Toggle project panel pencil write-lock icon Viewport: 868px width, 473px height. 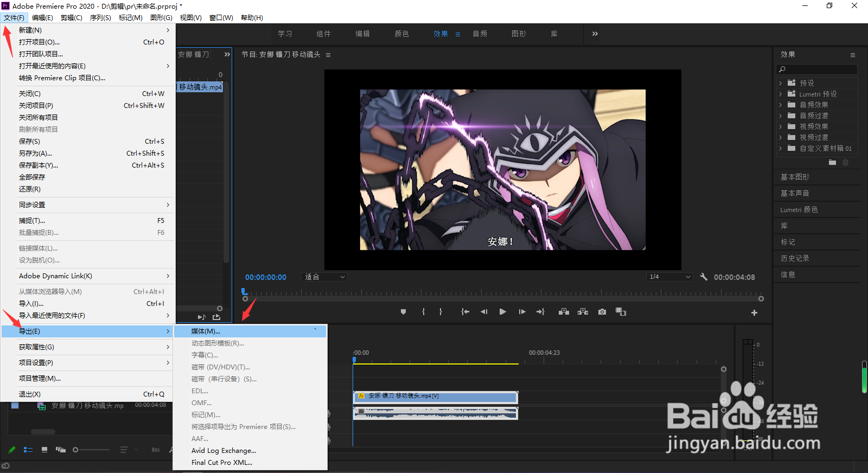click(11, 450)
